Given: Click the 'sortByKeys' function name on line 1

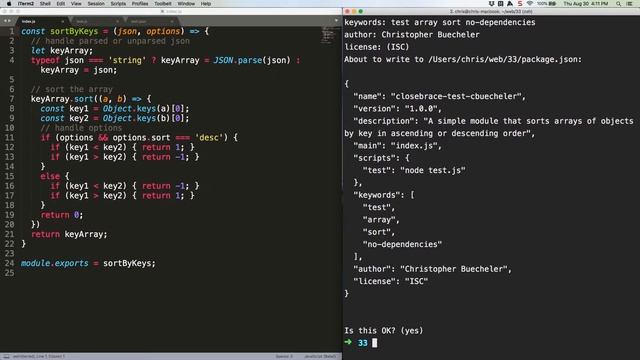Looking at the screenshot, I should (74, 31).
